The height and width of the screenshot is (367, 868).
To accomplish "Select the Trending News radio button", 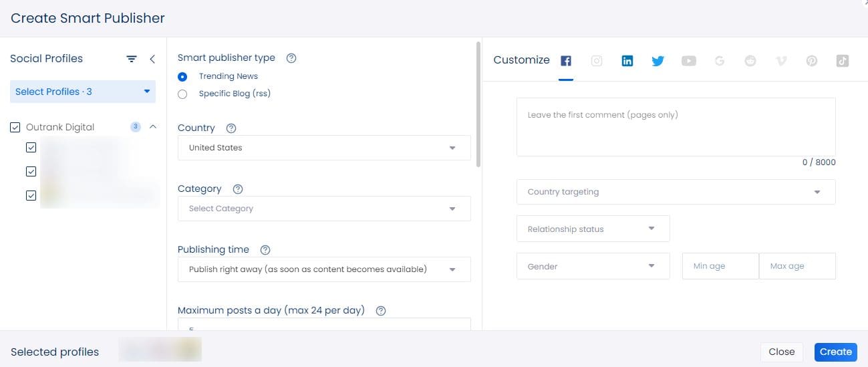I will [x=182, y=77].
